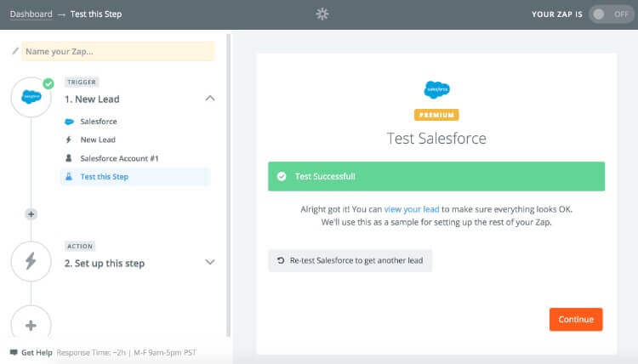This screenshot has height=364, width=638.
Task: Collapse the New Lead trigger section
Action: 210,99
